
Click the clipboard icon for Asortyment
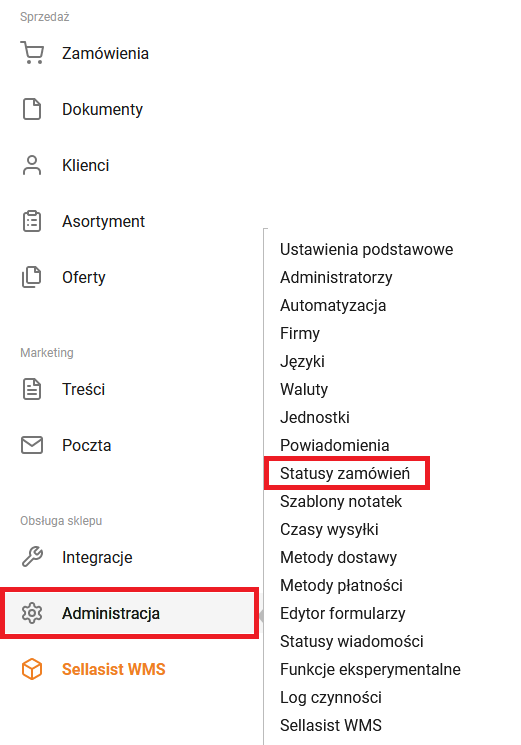pyautogui.click(x=32, y=221)
